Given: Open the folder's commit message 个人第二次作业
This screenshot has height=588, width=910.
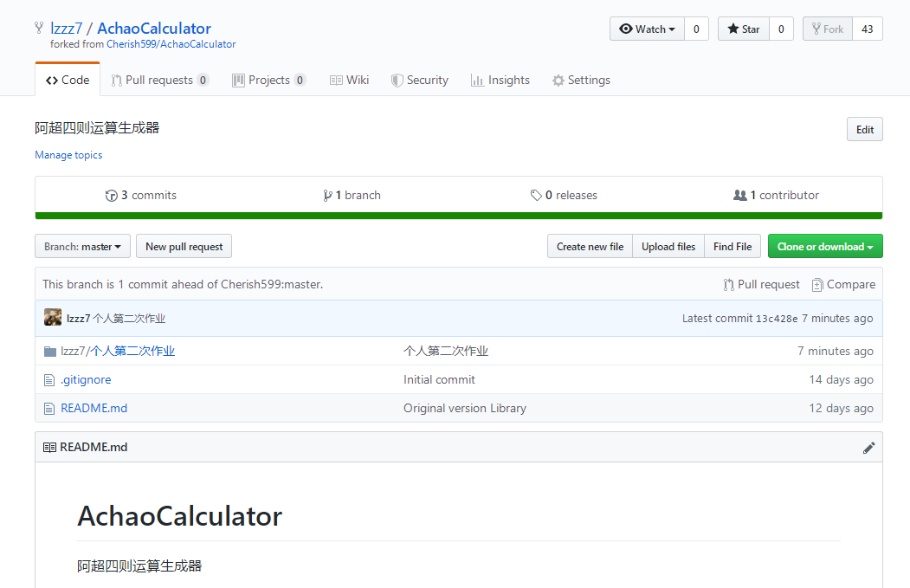Looking at the screenshot, I should (446, 352).
